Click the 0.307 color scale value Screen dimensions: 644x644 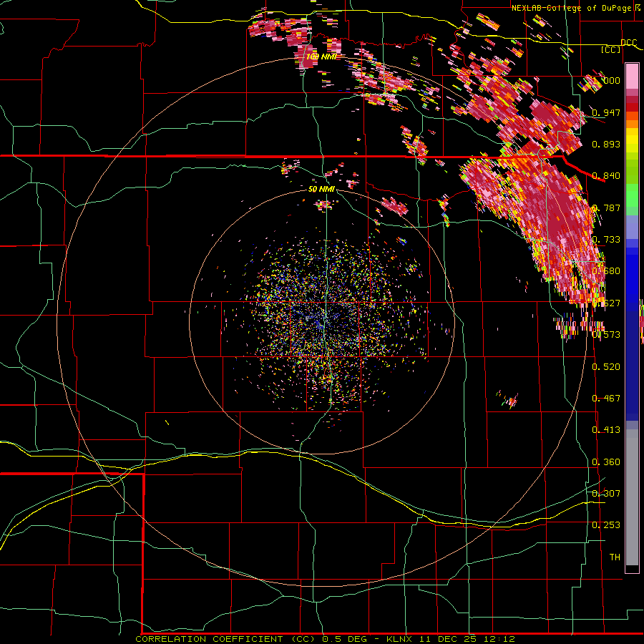pos(606,493)
